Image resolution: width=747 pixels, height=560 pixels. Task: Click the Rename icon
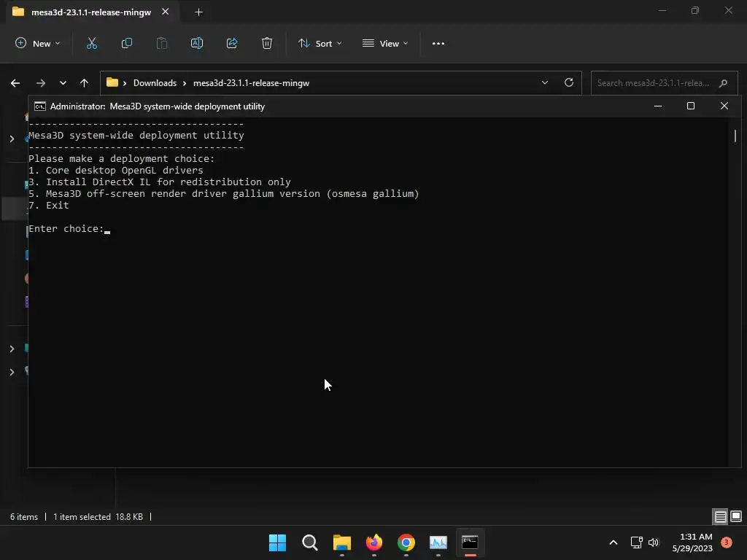197,43
